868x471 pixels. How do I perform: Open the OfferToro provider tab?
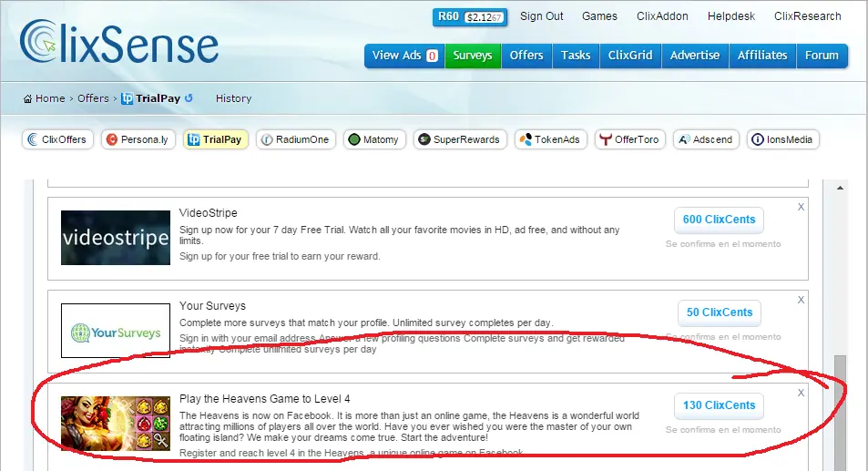[630, 139]
